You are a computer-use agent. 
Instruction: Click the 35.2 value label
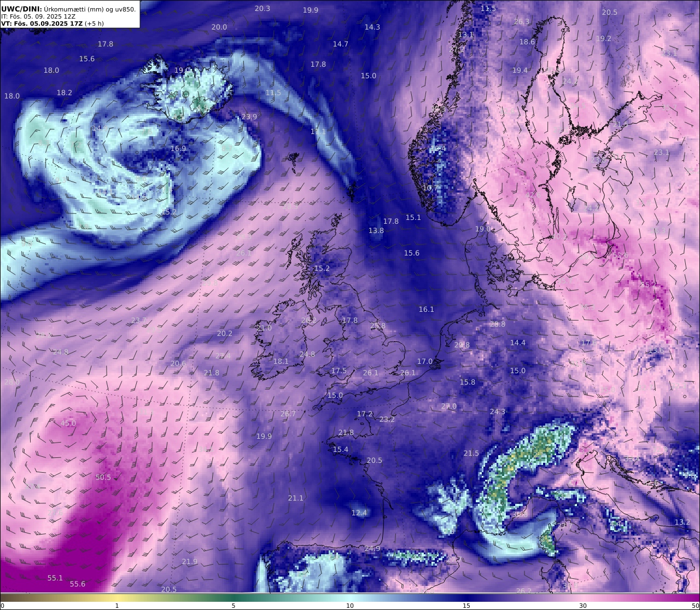click(x=648, y=285)
